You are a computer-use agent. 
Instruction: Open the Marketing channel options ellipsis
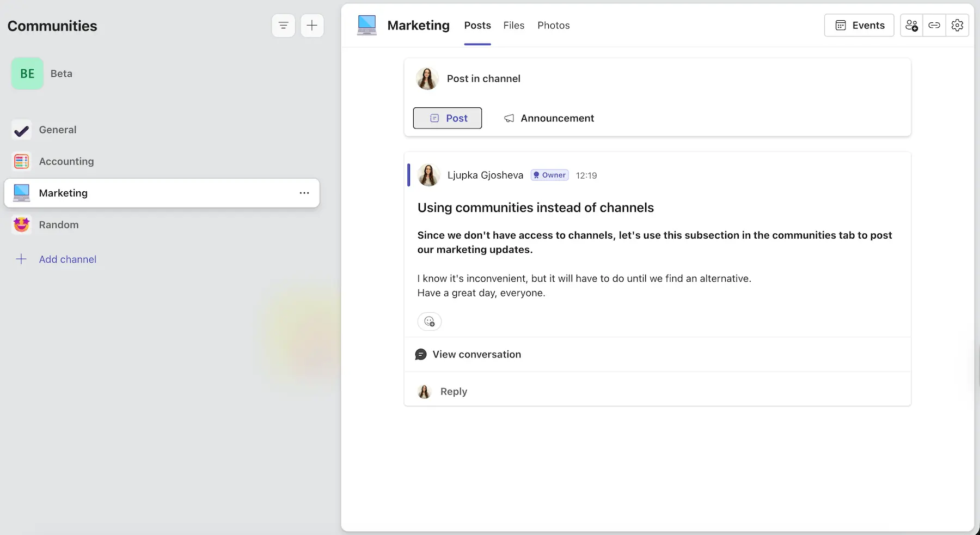304,193
